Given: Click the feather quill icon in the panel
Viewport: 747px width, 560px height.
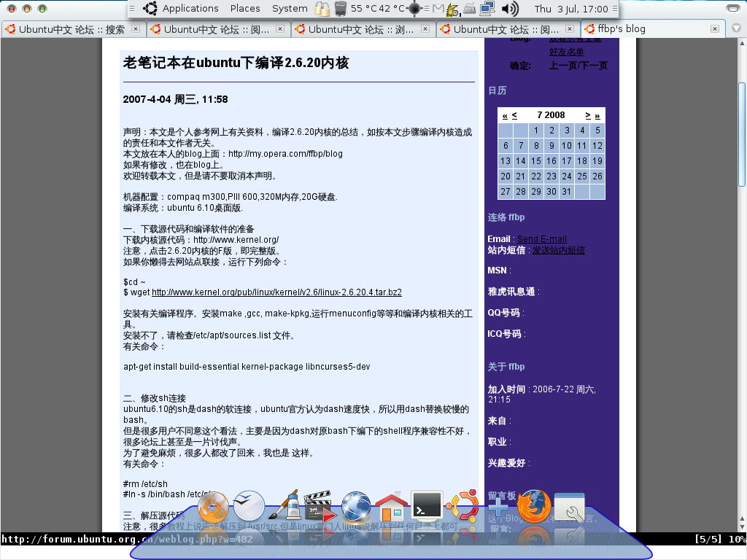Looking at the screenshot, I should tap(453, 9).
